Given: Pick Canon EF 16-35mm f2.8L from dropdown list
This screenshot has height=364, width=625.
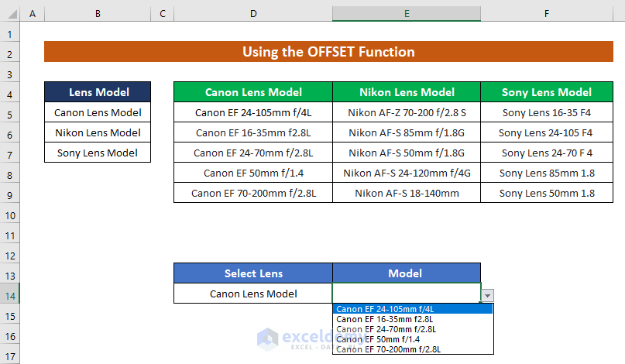Looking at the screenshot, I should tap(413, 319).
